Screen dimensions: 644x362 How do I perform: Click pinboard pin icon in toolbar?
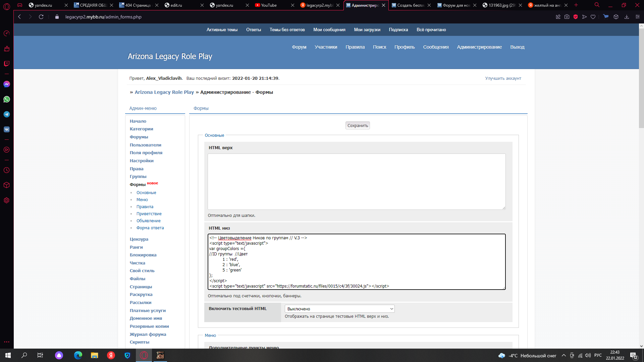[558, 17]
